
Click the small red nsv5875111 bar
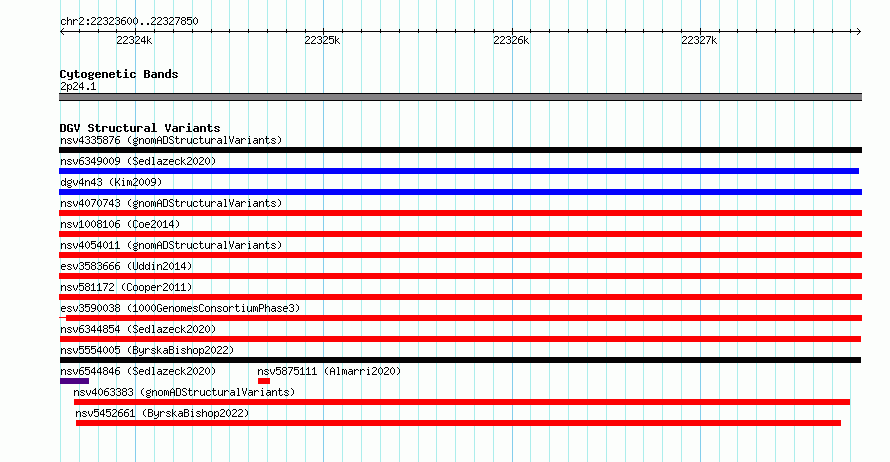264,381
